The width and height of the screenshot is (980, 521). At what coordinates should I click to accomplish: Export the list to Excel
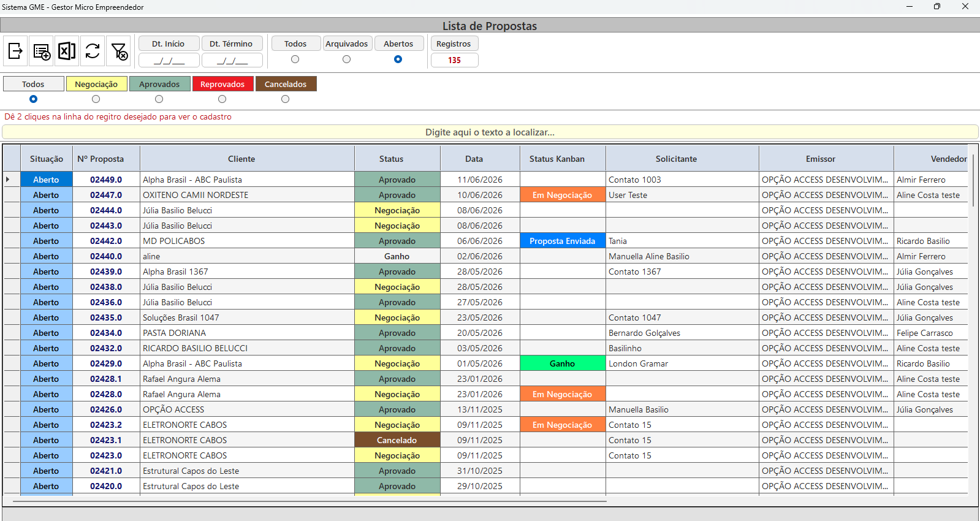pyautogui.click(x=67, y=51)
